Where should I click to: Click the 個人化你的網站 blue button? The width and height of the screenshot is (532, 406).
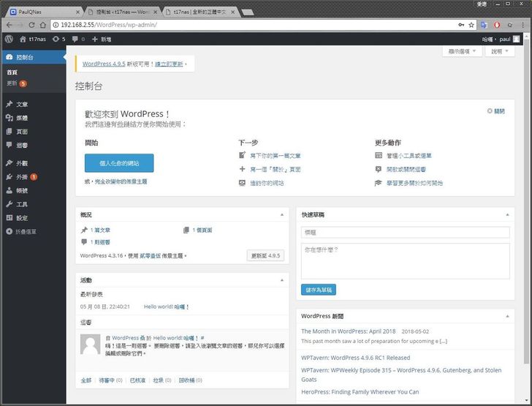pyautogui.click(x=119, y=163)
